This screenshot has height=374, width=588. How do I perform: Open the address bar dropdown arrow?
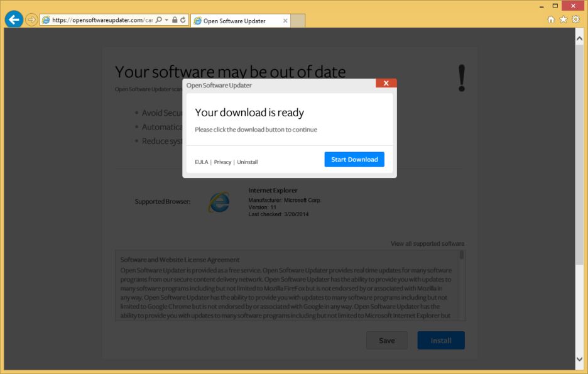click(x=166, y=20)
